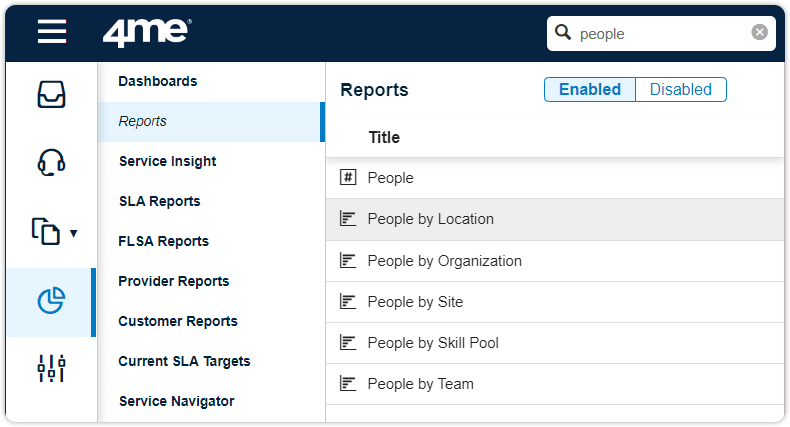Show Enabled reports
Image resolution: width=790 pixels, height=427 pixels.
590,90
